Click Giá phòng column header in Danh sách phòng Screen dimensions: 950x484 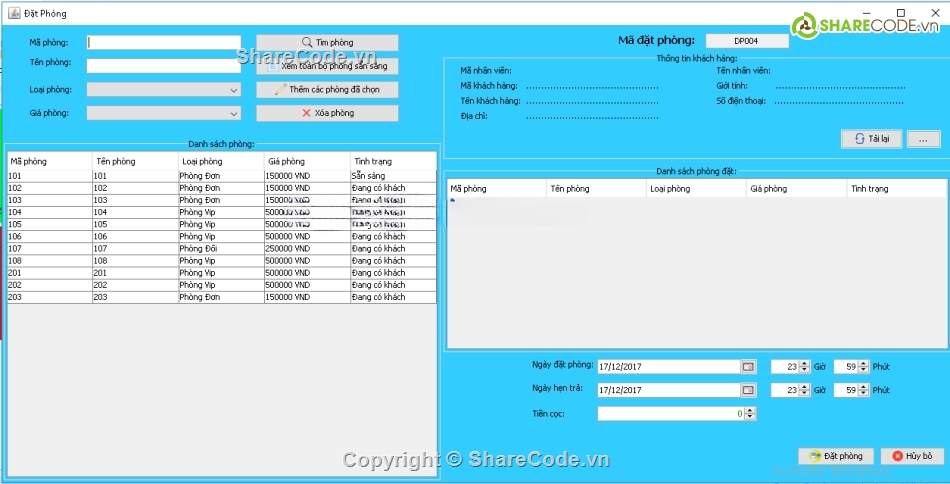pos(308,161)
